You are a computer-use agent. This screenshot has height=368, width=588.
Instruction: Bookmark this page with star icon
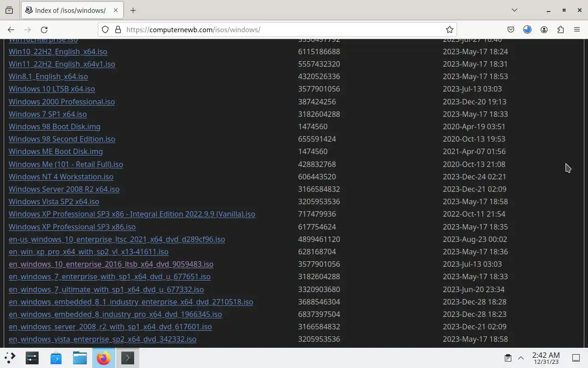[x=450, y=29]
